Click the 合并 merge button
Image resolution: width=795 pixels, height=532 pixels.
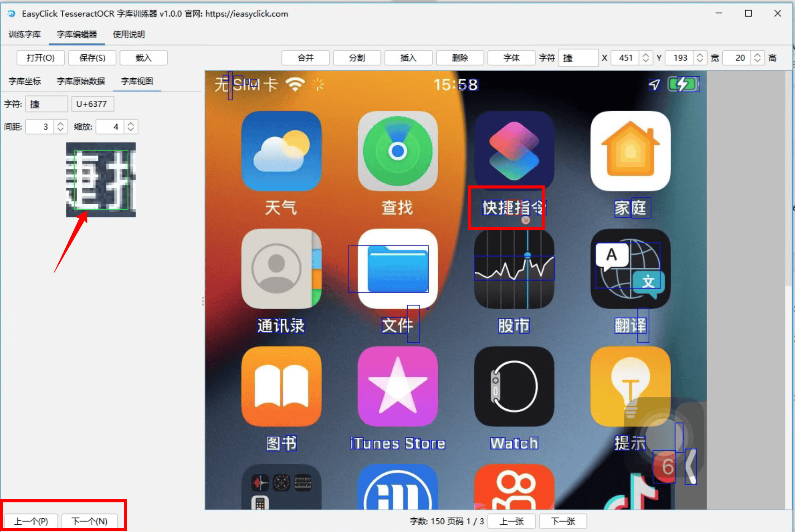[x=306, y=58]
